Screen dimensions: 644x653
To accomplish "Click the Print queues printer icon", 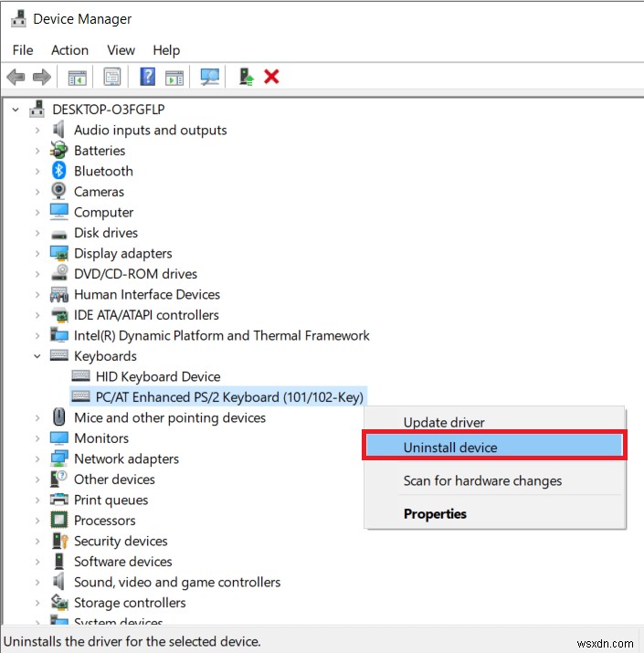I will pyautogui.click(x=58, y=500).
